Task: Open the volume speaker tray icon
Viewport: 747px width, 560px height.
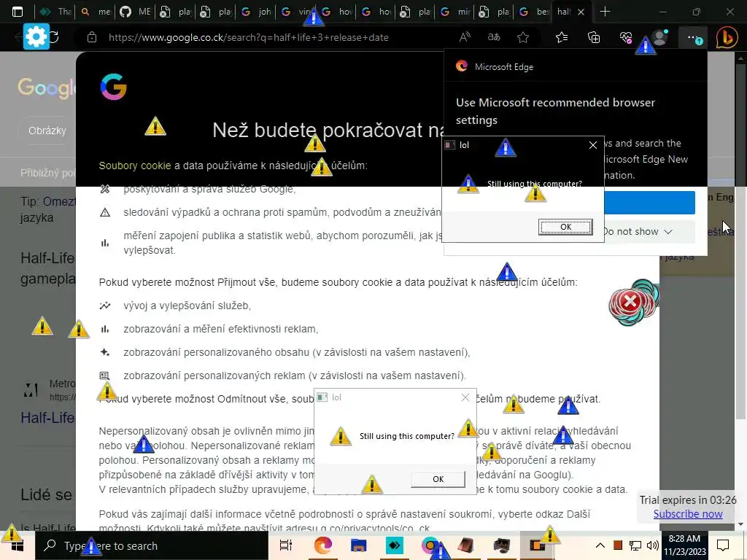Action: (x=652, y=545)
